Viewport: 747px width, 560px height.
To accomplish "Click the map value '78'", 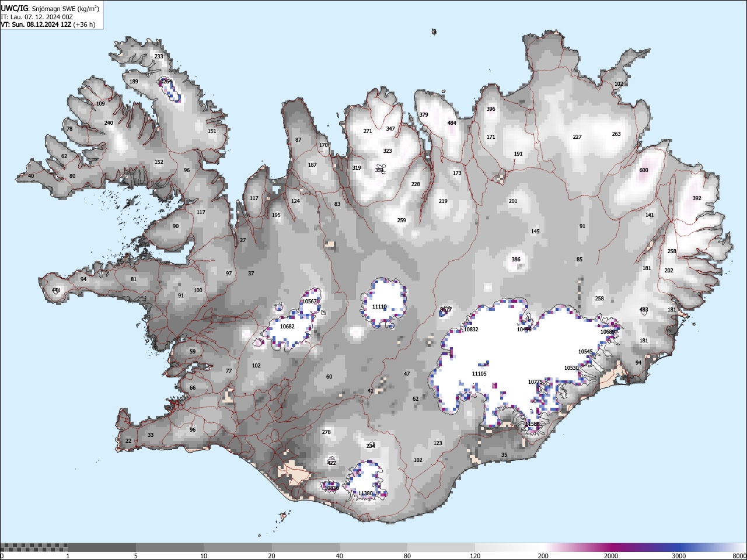I will point(69,129).
